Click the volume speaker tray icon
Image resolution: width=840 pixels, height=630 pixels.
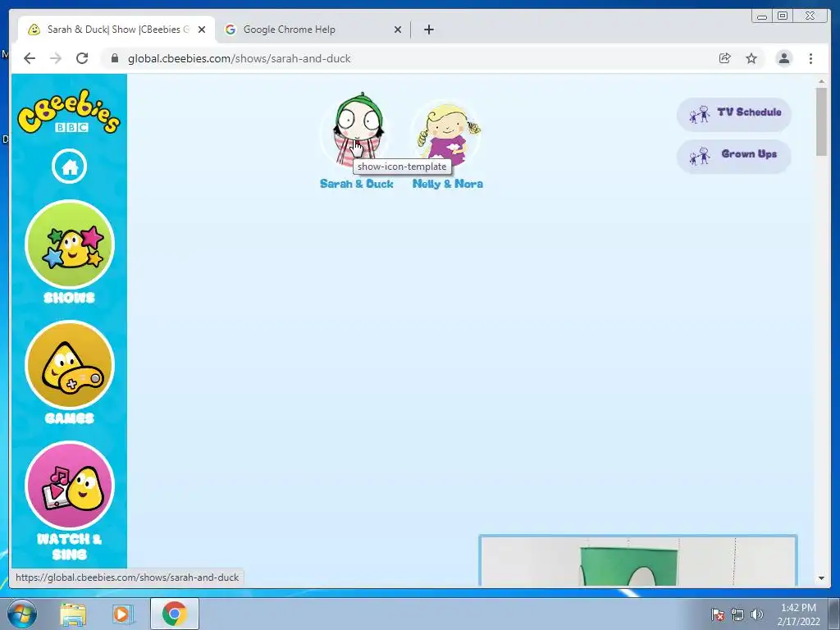click(x=756, y=614)
